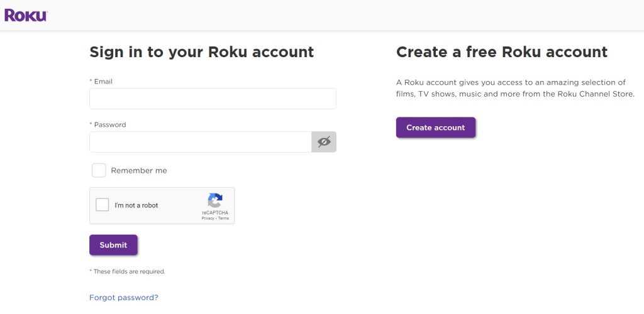Click the Roku account description paragraph
The image size is (644, 314).
click(516, 88)
